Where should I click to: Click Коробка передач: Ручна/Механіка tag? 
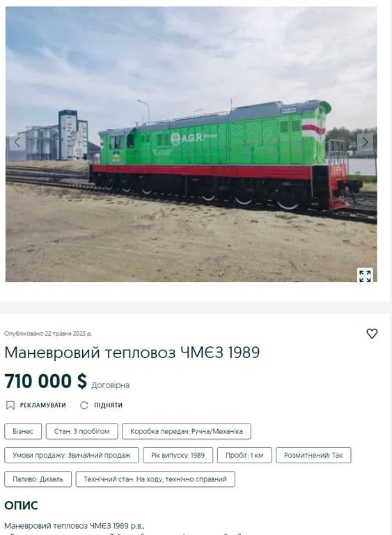pos(187,431)
